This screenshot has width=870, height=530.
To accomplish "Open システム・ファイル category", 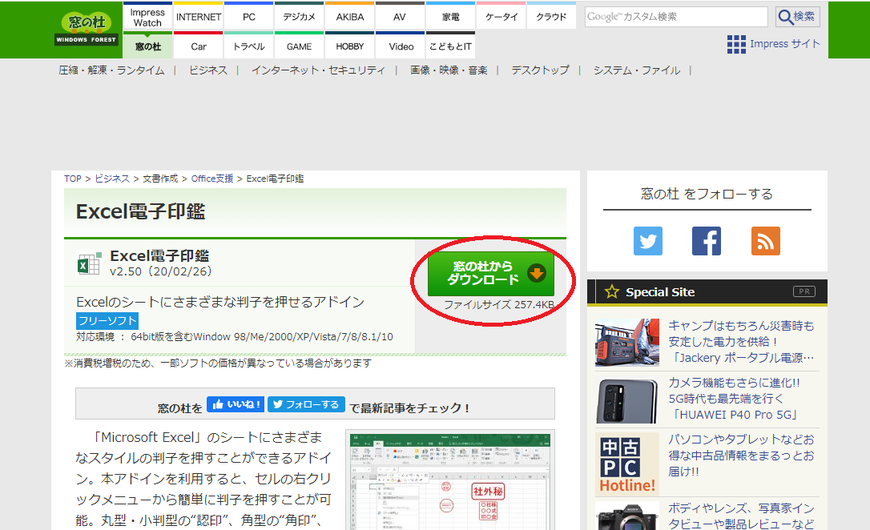I will tap(636, 70).
